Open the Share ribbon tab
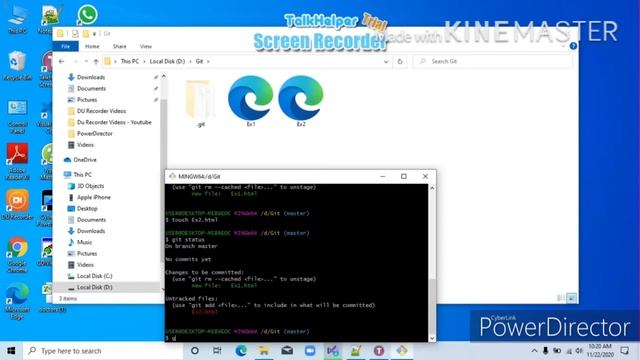 click(120, 47)
